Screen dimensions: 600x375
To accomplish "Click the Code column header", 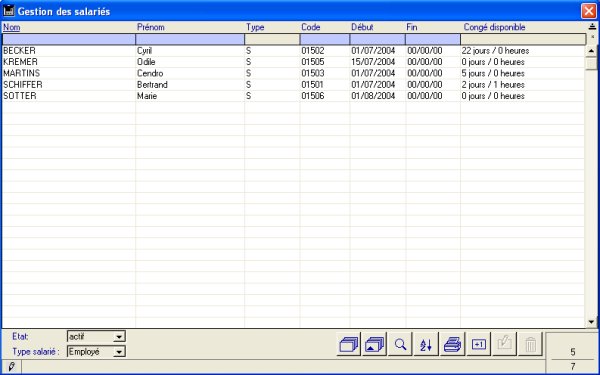I will [x=310, y=27].
